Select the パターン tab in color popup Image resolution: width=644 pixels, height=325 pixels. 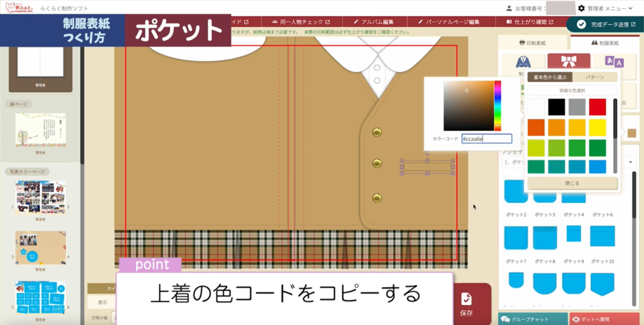[x=595, y=77]
